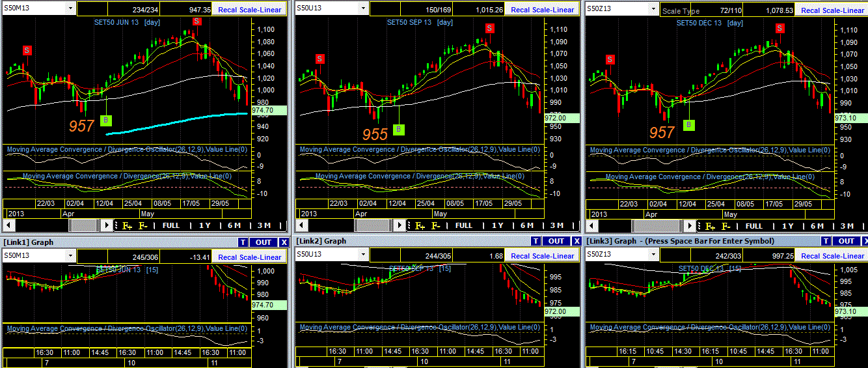
Task: Click scrollbar thumb on S50M13 daily chart
Action: (83, 225)
